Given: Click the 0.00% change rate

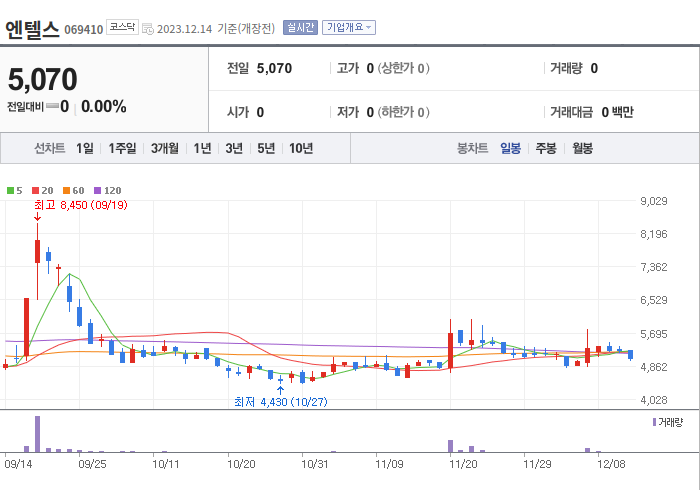Looking at the screenshot, I should pos(104,107).
